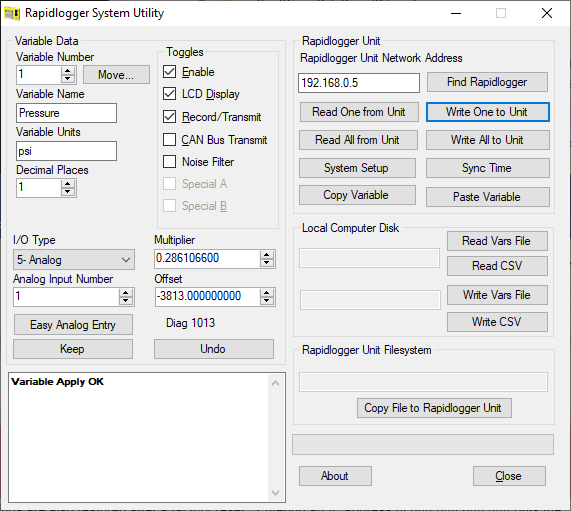
Task: Click the Sync Time button
Action: click(488, 168)
